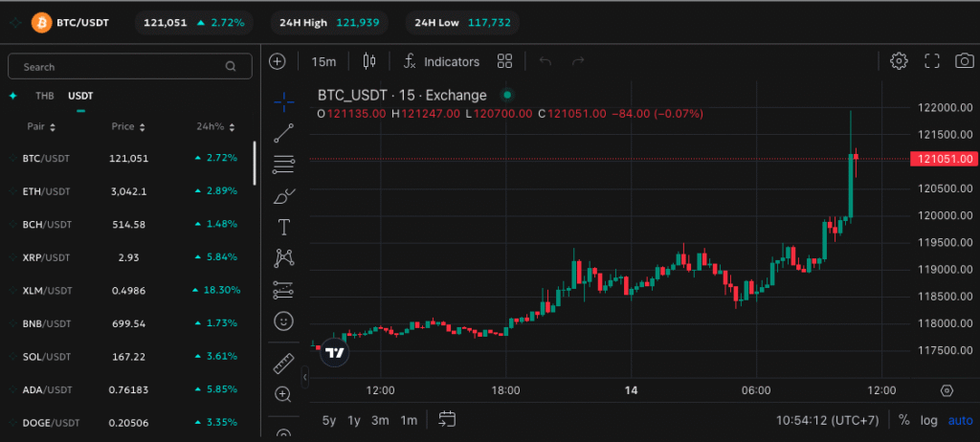Favorite the XRP/USDT pair star
The width and height of the screenshot is (980, 442).
13,257
